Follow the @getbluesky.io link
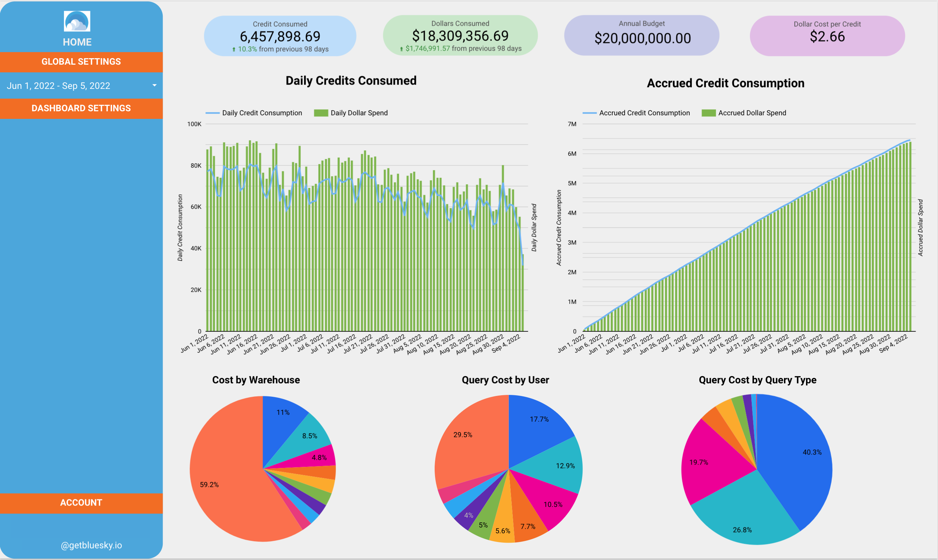The image size is (938, 560). [91, 545]
